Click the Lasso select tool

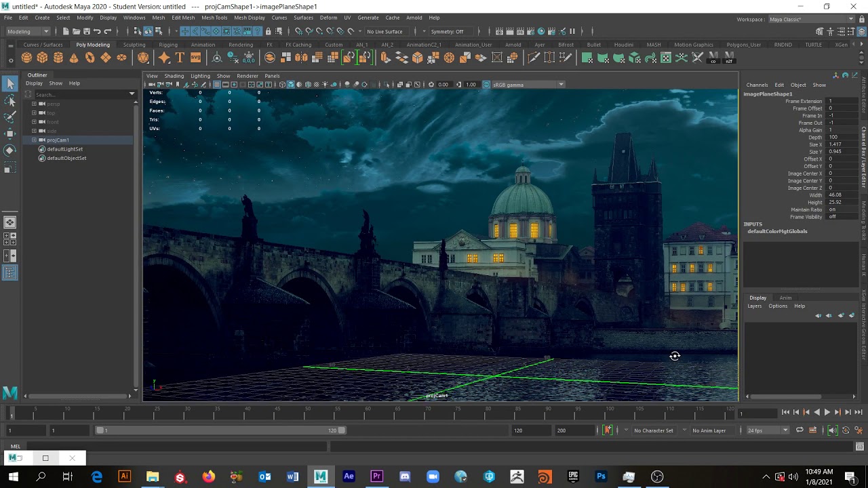[x=9, y=100]
